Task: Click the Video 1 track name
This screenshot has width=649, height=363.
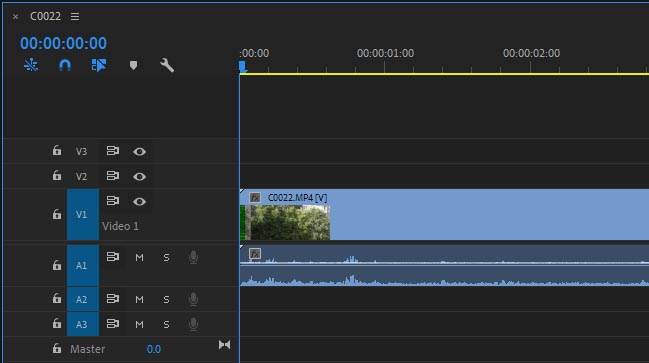Action: click(120, 226)
